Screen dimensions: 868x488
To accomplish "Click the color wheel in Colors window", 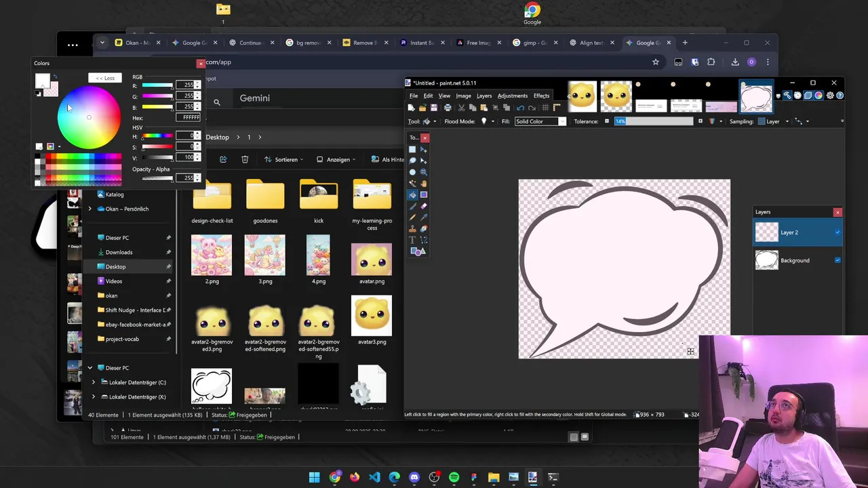I will pos(89,117).
